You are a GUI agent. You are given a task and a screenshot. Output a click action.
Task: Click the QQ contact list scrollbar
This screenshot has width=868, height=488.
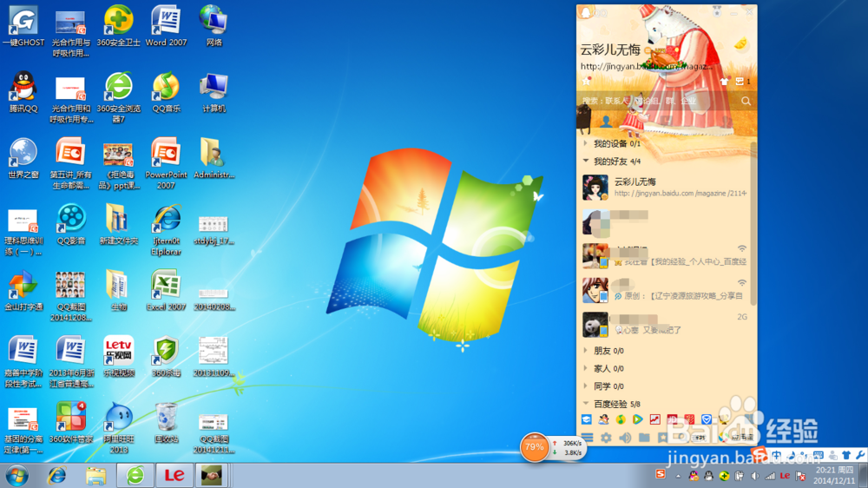coord(753,223)
